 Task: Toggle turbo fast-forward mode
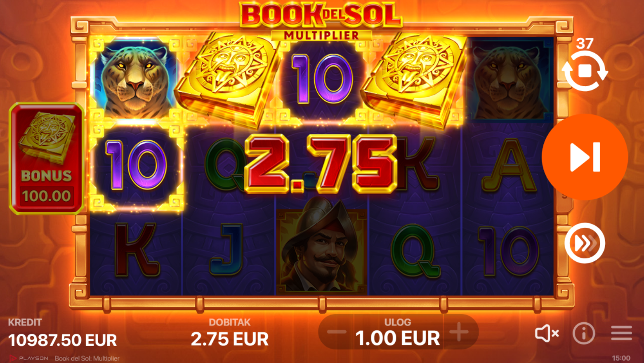585,243
